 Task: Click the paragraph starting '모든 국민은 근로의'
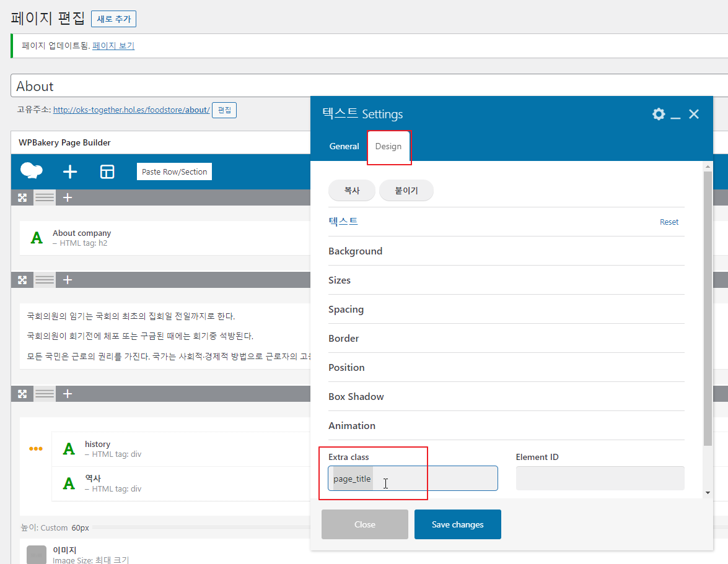[x=169, y=356]
